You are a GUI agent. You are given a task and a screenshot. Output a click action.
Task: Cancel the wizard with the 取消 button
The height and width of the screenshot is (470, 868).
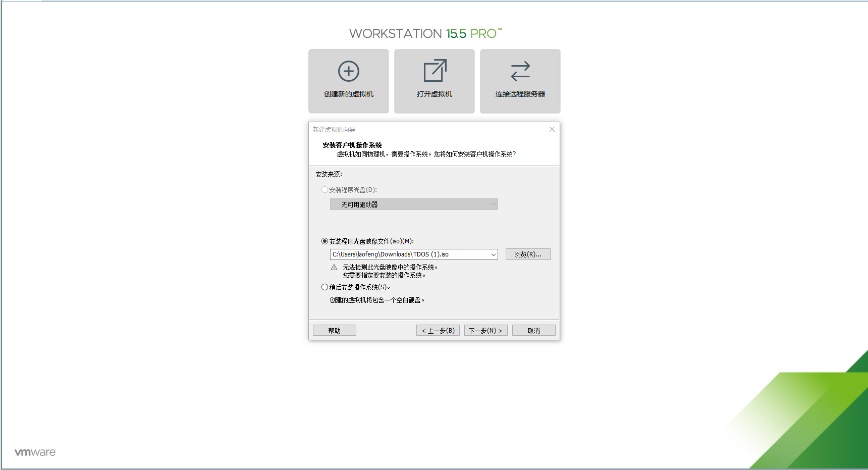click(x=534, y=331)
